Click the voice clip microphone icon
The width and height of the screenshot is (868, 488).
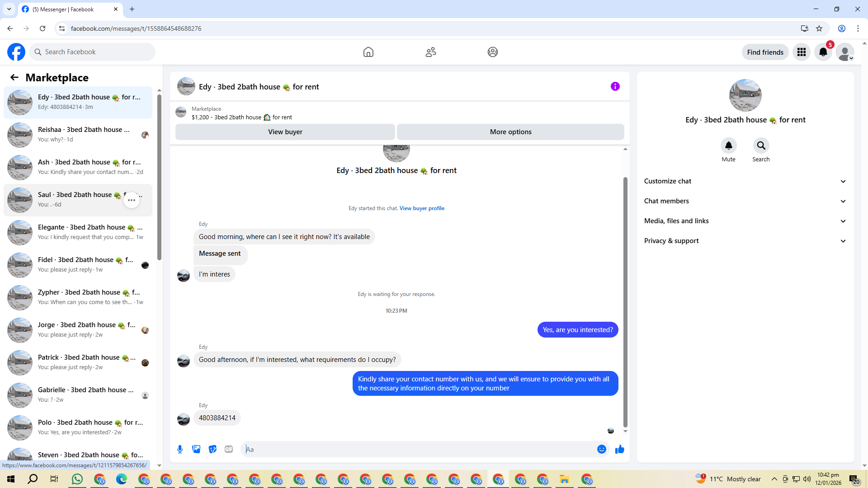(180, 449)
